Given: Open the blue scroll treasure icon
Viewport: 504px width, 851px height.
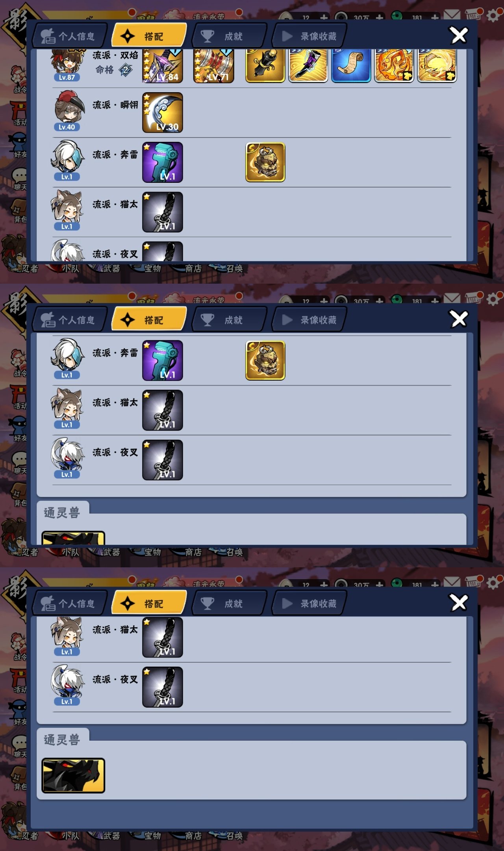Looking at the screenshot, I should (351, 66).
